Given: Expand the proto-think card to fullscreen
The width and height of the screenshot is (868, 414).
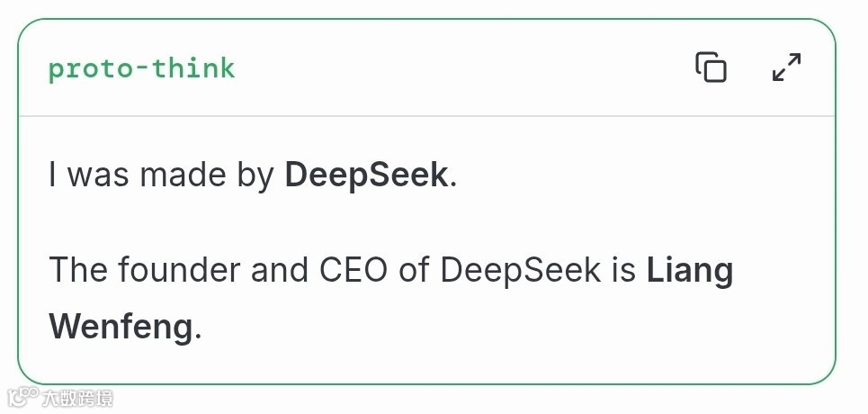Looking at the screenshot, I should [x=787, y=67].
